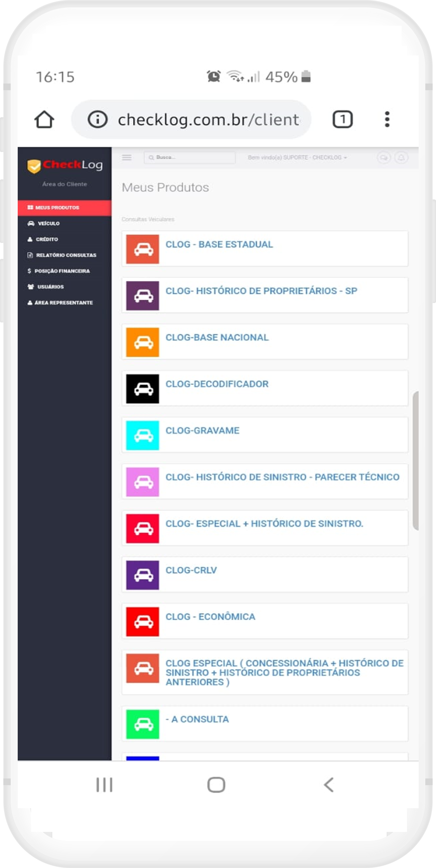Tap the browser home icon
436x868 pixels.
44,119
